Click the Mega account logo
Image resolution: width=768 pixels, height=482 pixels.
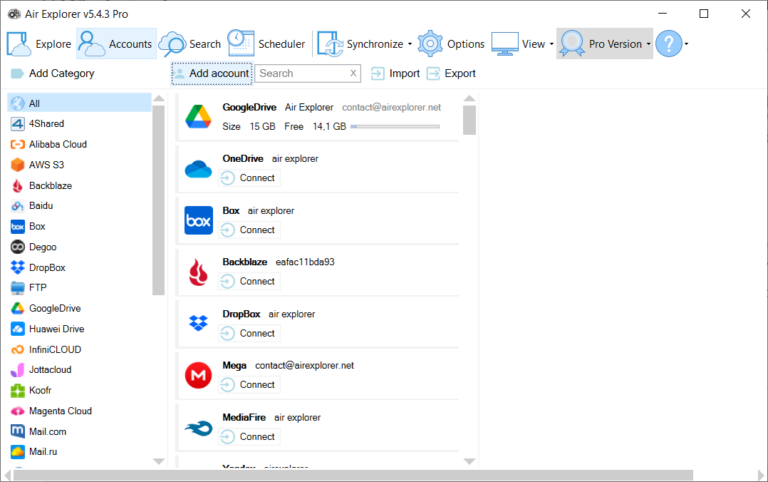tap(199, 375)
